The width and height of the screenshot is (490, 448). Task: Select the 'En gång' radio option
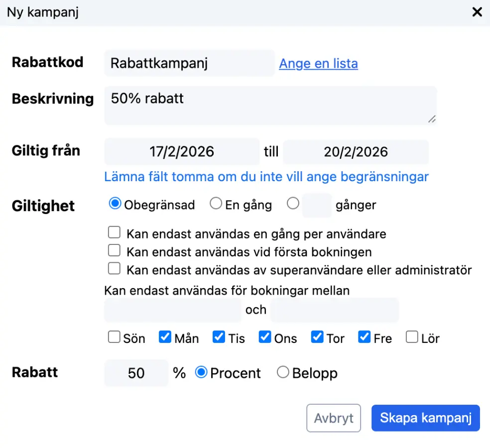216,204
